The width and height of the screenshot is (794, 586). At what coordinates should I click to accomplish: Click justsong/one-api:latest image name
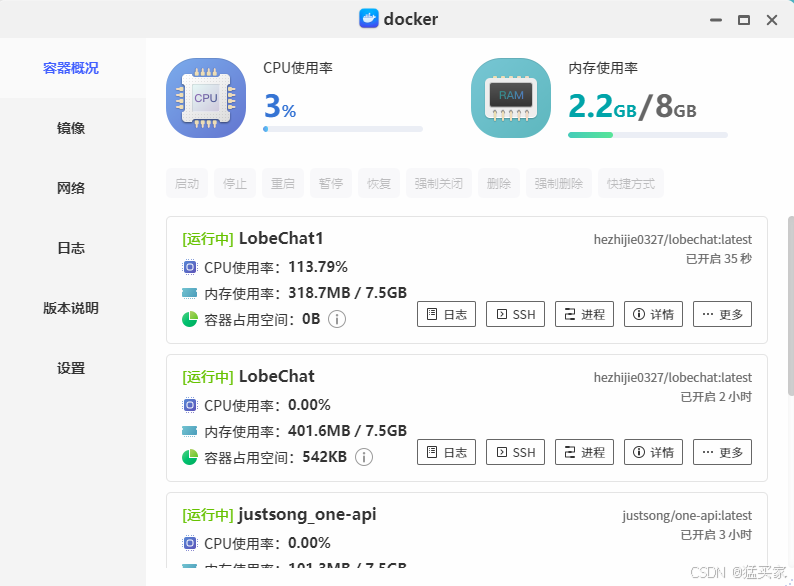pyautogui.click(x=687, y=515)
